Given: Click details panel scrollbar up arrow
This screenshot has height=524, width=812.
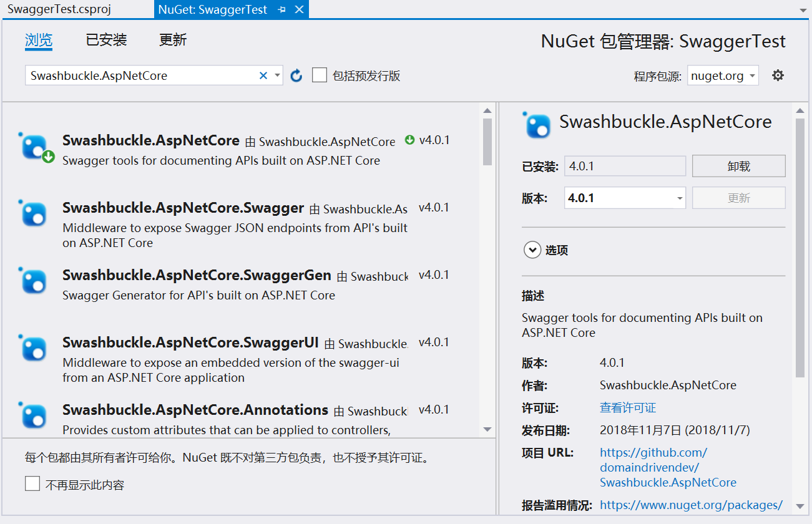Looking at the screenshot, I should (800, 110).
